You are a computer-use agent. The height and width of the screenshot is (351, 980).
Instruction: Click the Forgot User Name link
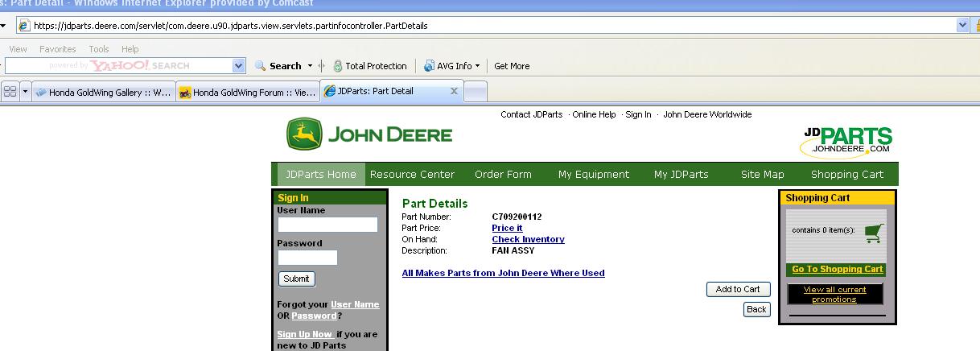tap(355, 304)
